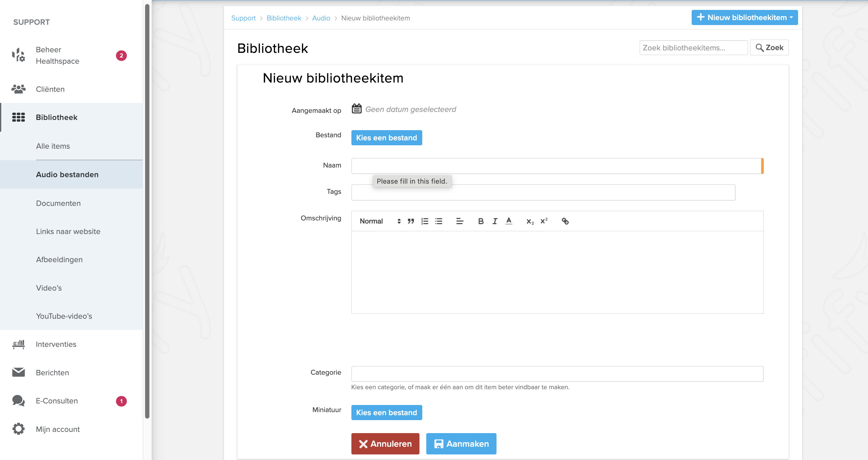The image size is (868, 460).
Task: Open the Normal heading style dropdown
Action: pos(380,221)
